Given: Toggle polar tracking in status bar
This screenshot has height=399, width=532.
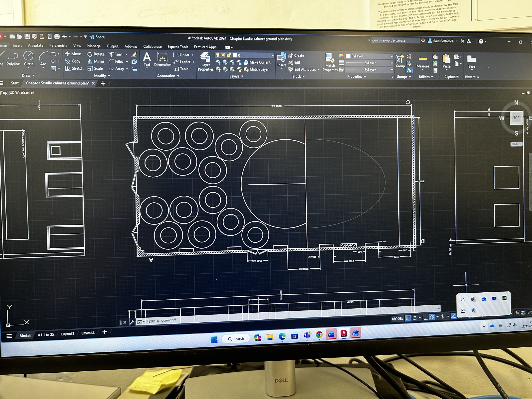Looking at the screenshot, I should pos(432,317).
